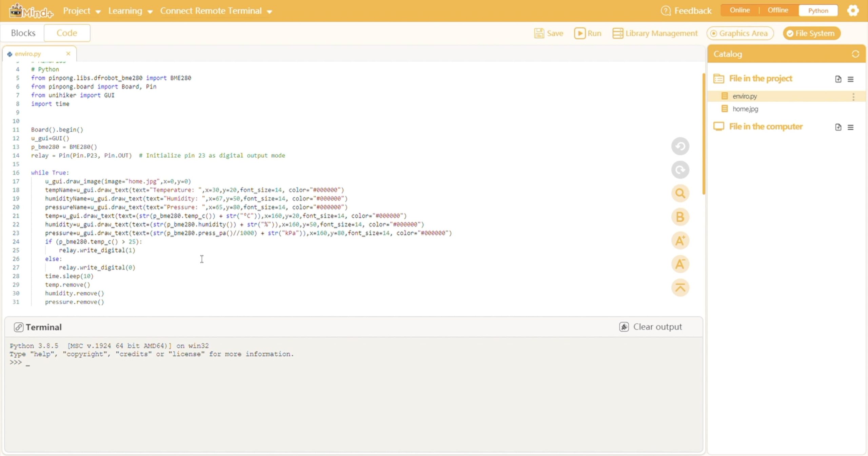
Task: Decrease font size with A- icon
Action: 680,264
